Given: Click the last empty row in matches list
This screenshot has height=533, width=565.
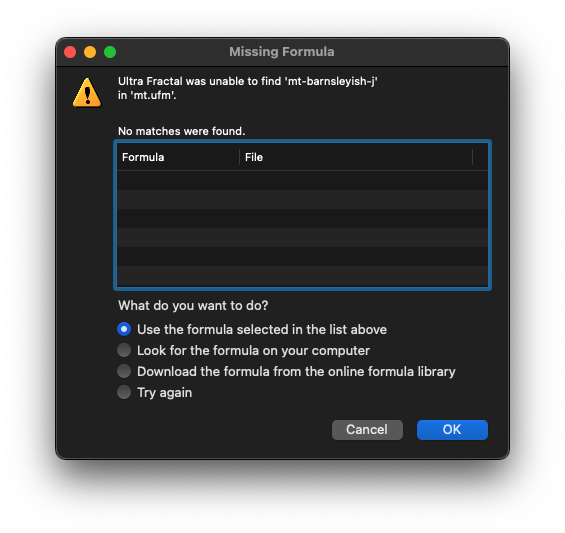Looking at the screenshot, I should [x=302, y=276].
